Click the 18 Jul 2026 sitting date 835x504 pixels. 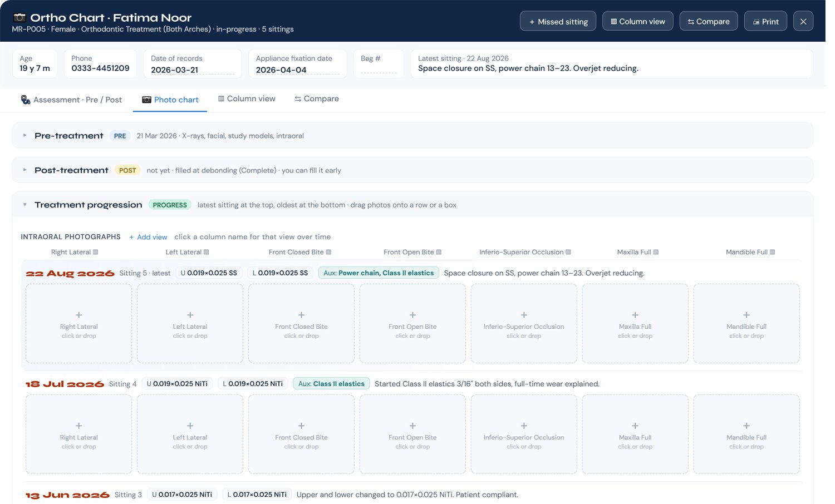coord(65,384)
